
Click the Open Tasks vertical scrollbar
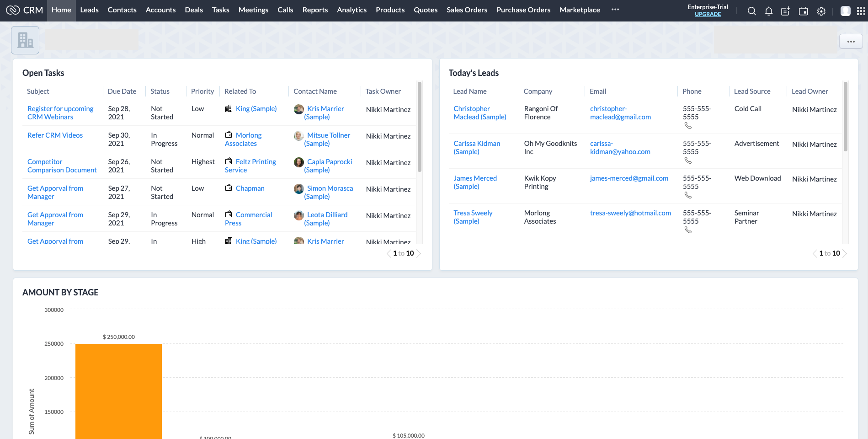pyautogui.click(x=420, y=127)
